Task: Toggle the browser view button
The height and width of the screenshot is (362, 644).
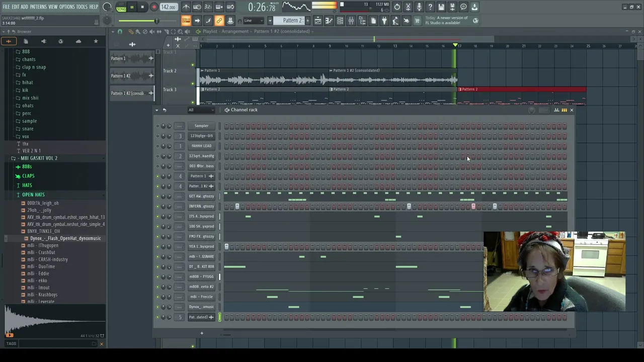Action: pyautogui.click(x=362, y=21)
